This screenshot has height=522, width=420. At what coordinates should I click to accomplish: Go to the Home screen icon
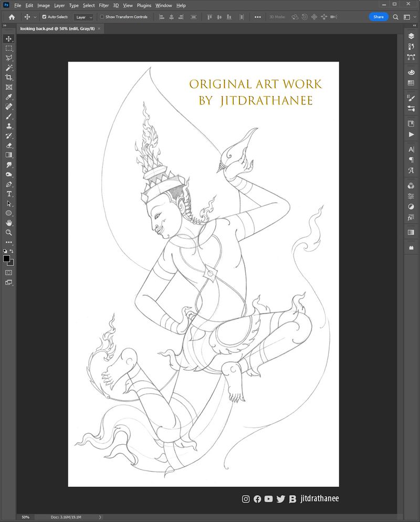coord(12,17)
